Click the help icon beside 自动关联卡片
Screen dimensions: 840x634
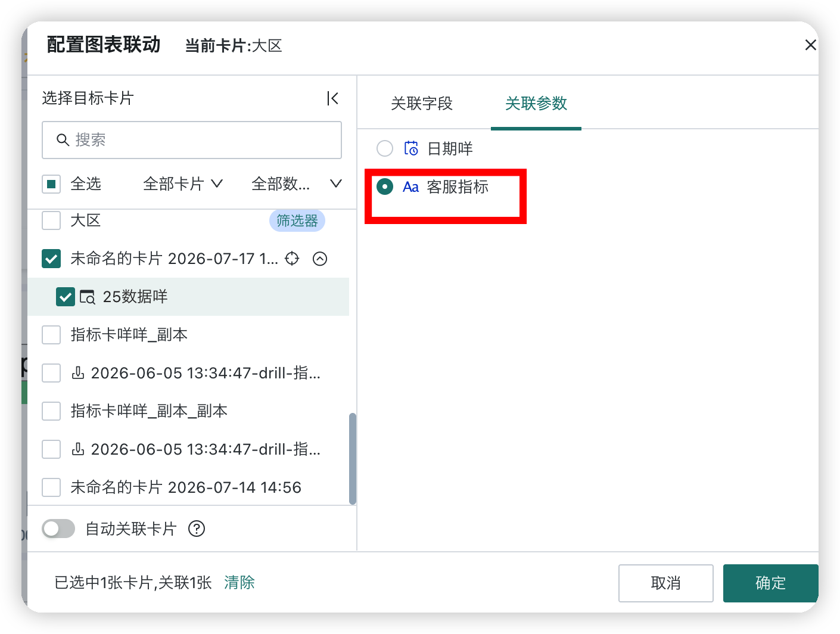coord(197,529)
